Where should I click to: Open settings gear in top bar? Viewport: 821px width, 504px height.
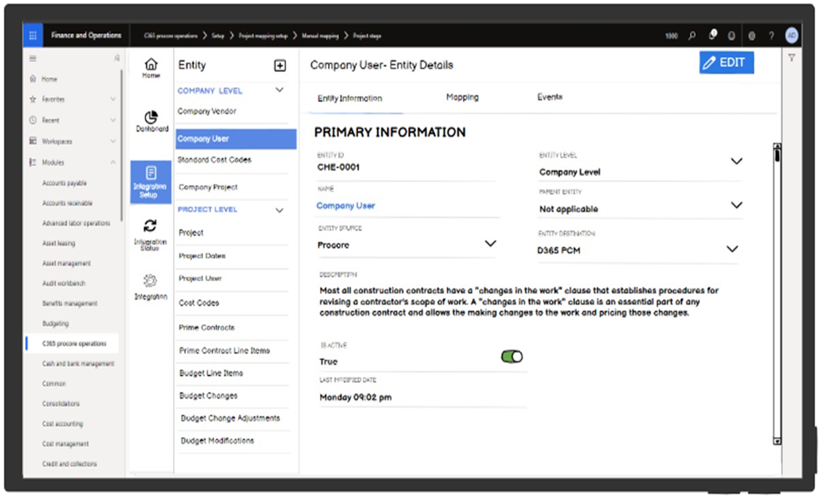point(752,35)
